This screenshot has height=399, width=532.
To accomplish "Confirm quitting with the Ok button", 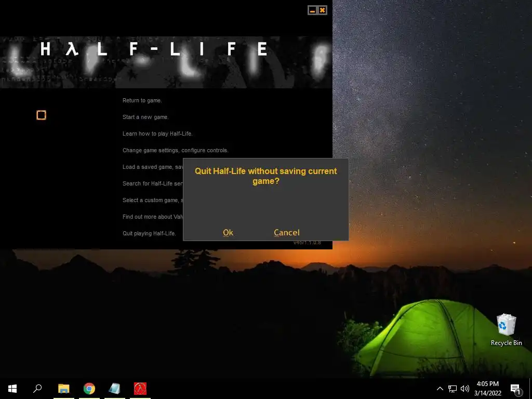I will tap(228, 232).
